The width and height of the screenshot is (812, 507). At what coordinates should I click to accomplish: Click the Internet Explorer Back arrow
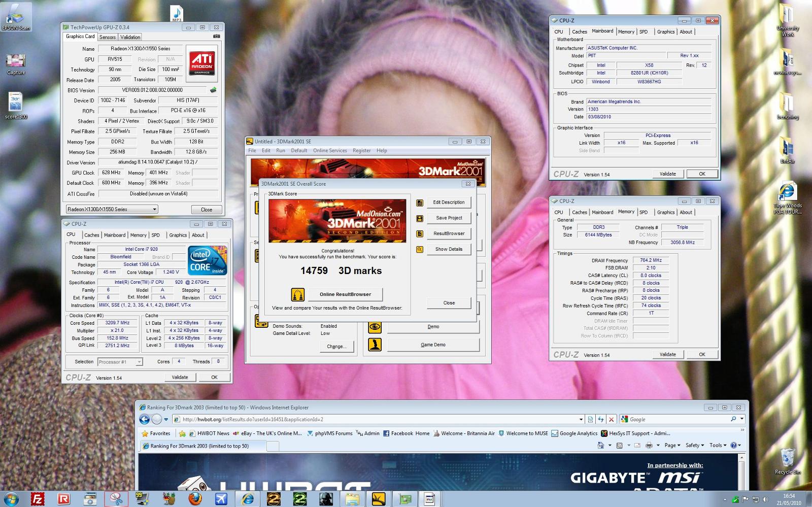(x=145, y=419)
